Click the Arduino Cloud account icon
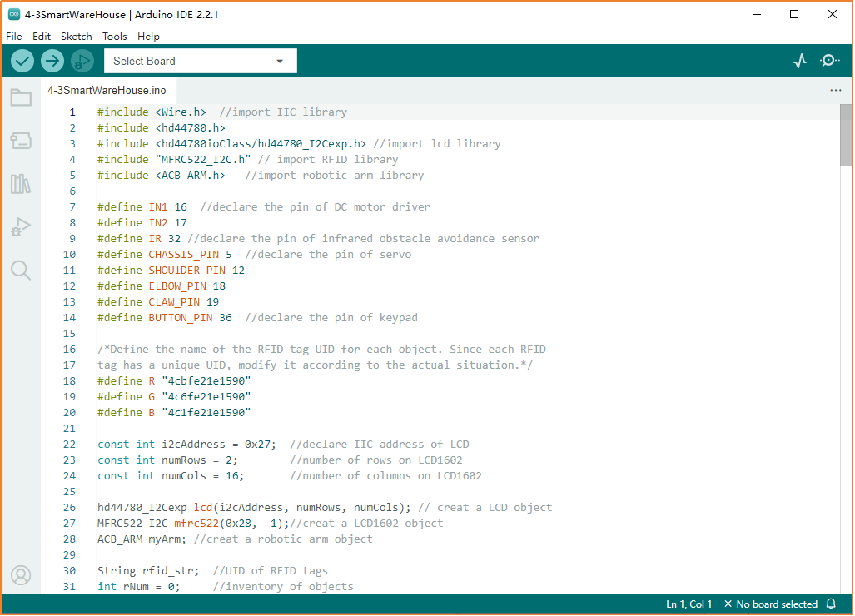The image size is (855, 616). tap(21, 574)
